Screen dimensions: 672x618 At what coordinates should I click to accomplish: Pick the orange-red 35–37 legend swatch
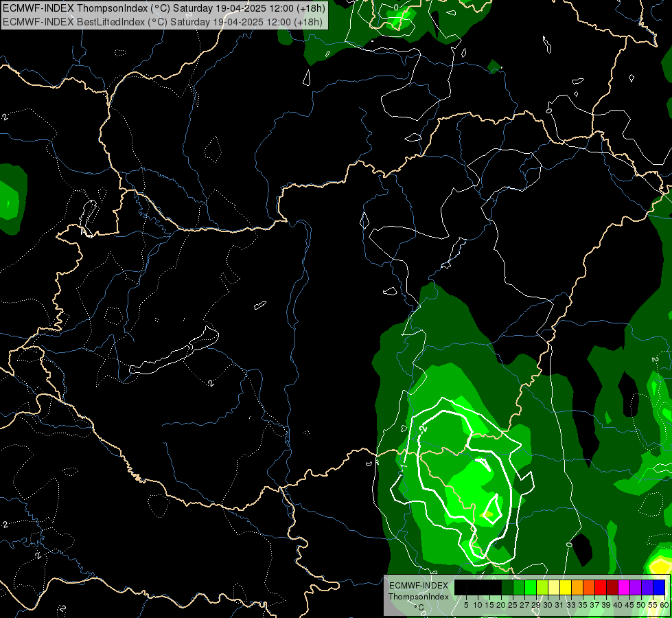click(x=589, y=588)
